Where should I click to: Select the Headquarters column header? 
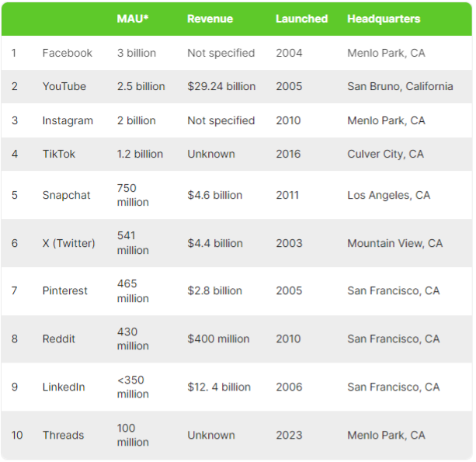pyautogui.click(x=384, y=19)
